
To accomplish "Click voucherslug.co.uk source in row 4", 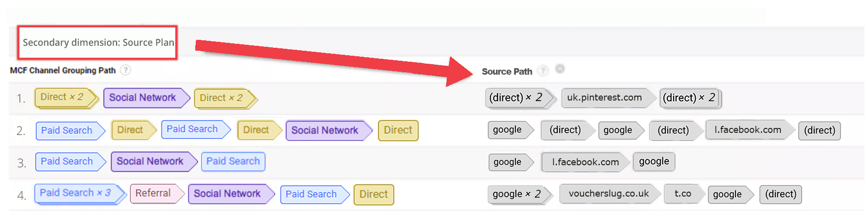I will (608, 194).
